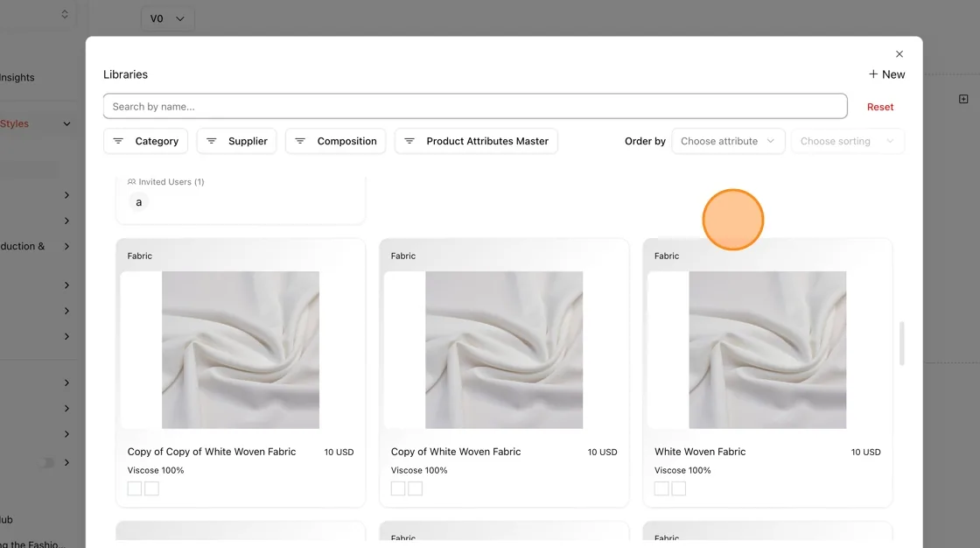Expand the 'duction &' sidebar item
Image resolution: width=980 pixels, height=548 pixels.
point(66,247)
